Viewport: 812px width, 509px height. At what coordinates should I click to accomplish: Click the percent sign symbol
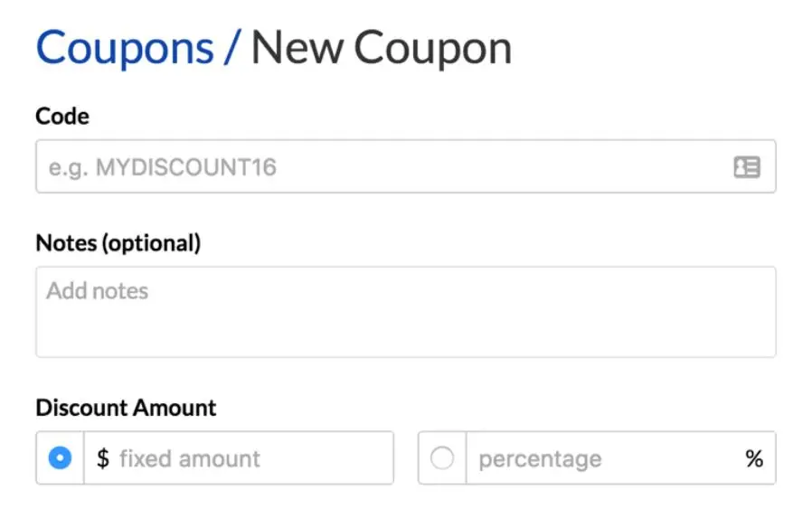754,458
